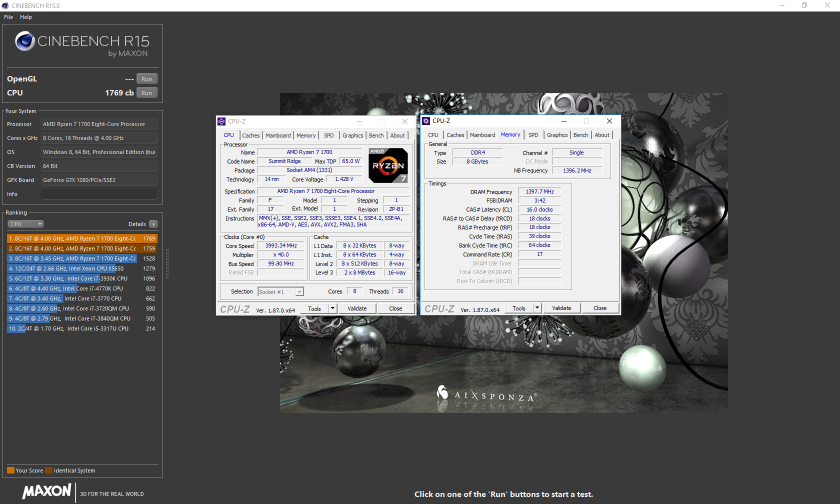Click Validate in right CPU-Z window
This screenshot has height=504, width=840.
[561, 308]
